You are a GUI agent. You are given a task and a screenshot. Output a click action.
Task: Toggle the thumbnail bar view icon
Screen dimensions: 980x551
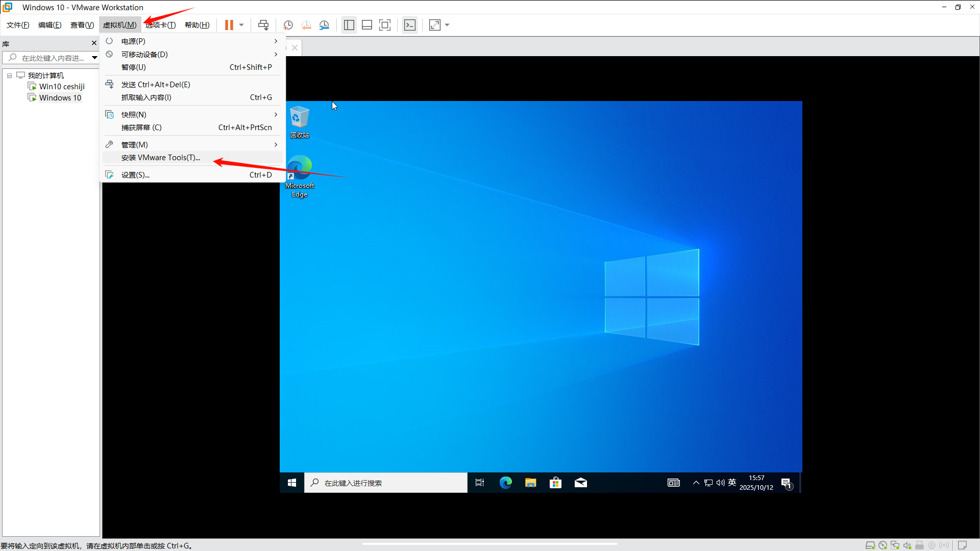coord(367,25)
